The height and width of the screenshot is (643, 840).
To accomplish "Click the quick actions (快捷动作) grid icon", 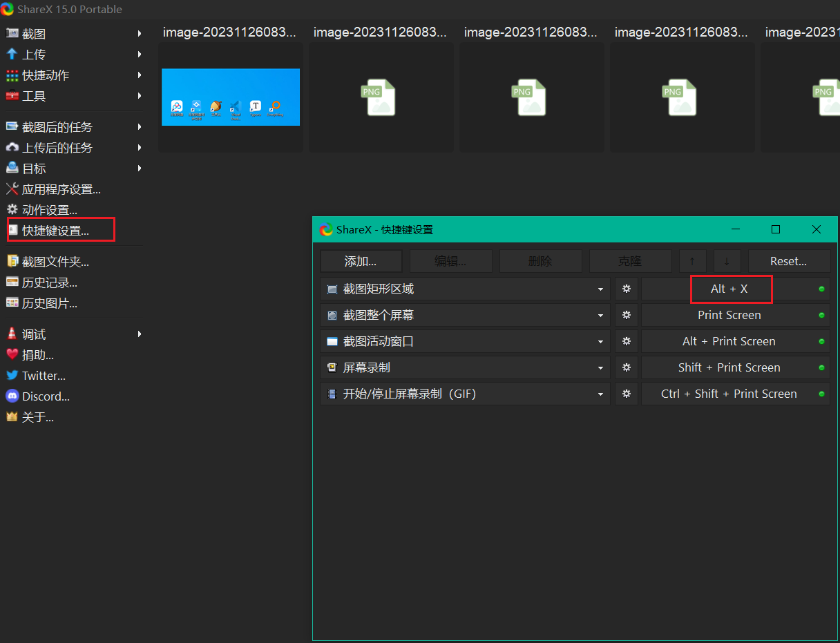I will coord(12,75).
